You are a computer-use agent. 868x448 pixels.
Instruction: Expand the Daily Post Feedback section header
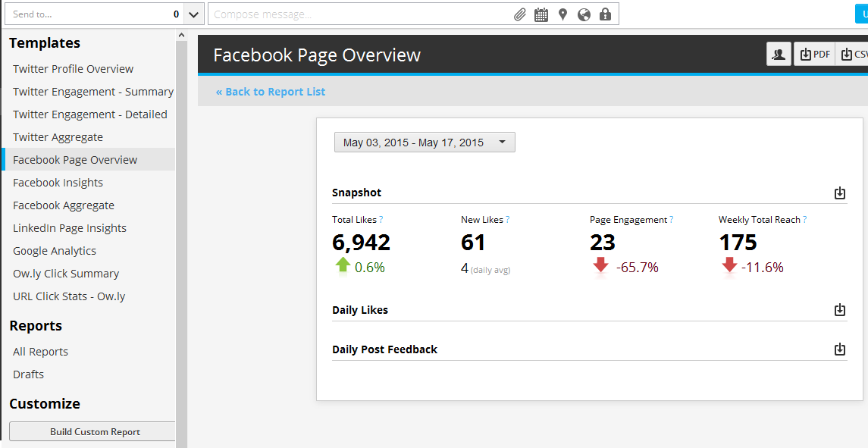tap(385, 349)
